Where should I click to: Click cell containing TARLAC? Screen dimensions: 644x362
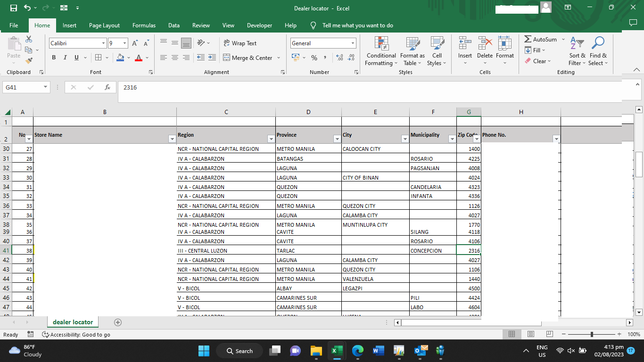coord(308,251)
